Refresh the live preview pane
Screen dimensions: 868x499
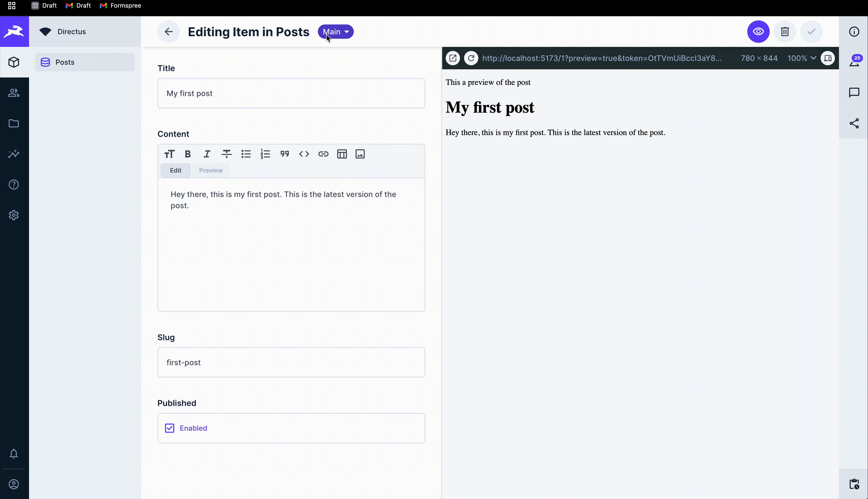tap(470, 58)
